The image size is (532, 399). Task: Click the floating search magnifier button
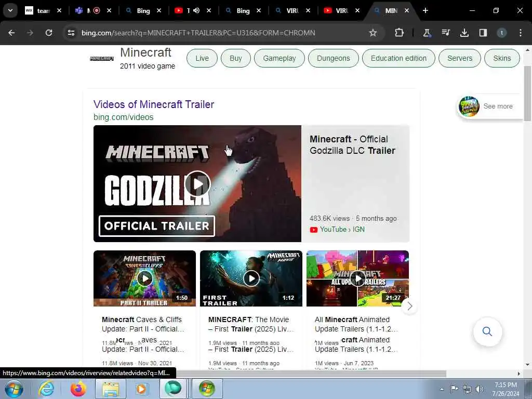click(487, 331)
